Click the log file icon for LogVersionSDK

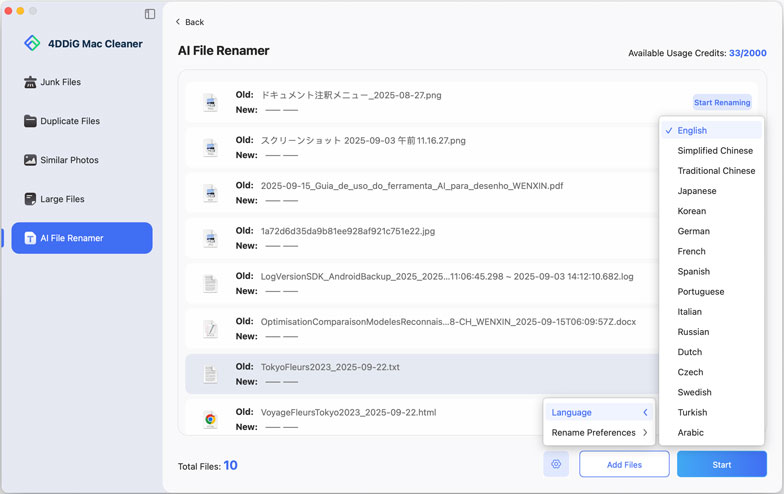[210, 284]
